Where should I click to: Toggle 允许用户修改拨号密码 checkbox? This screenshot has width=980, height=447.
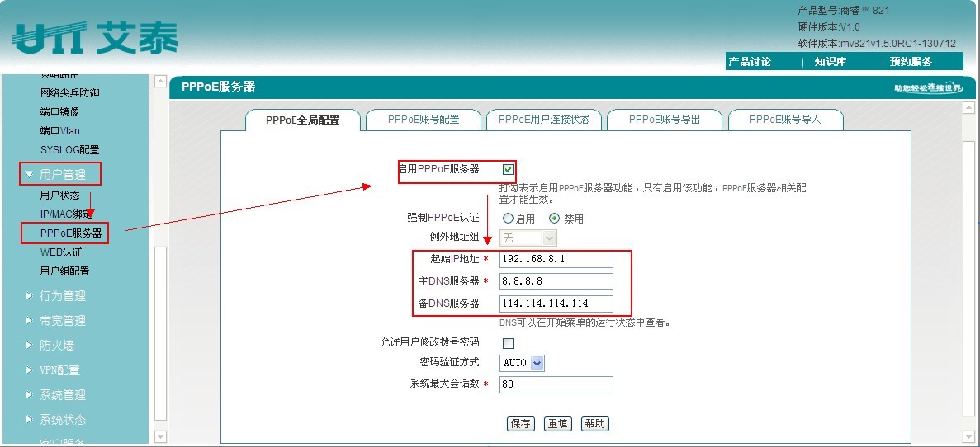pyautogui.click(x=508, y=343)
